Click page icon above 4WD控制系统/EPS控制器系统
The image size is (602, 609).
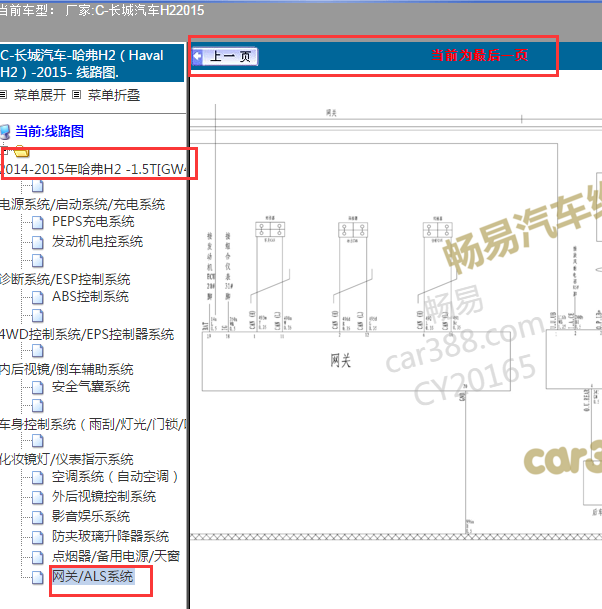pyautogui.click(x=38, y=316)
